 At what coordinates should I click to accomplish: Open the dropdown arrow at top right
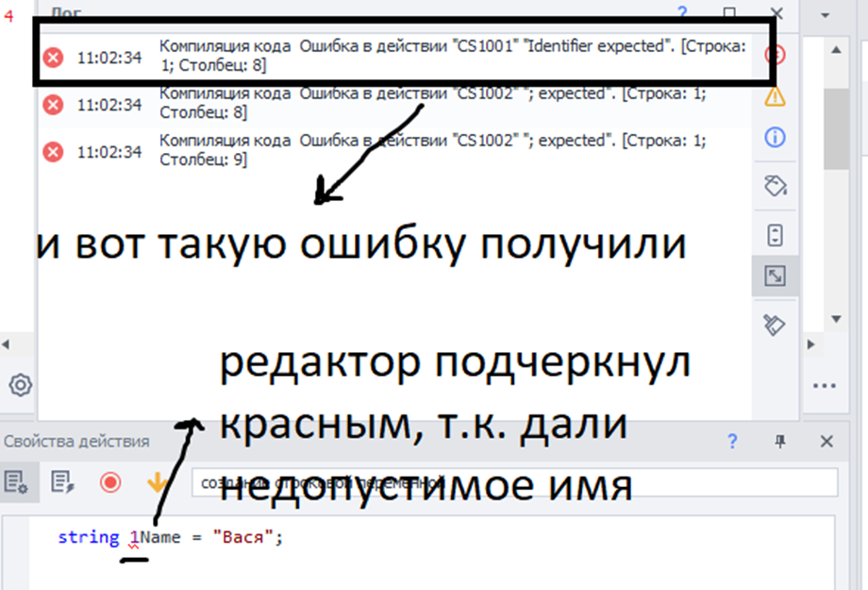pyautogui.click(x=825, y=15)
